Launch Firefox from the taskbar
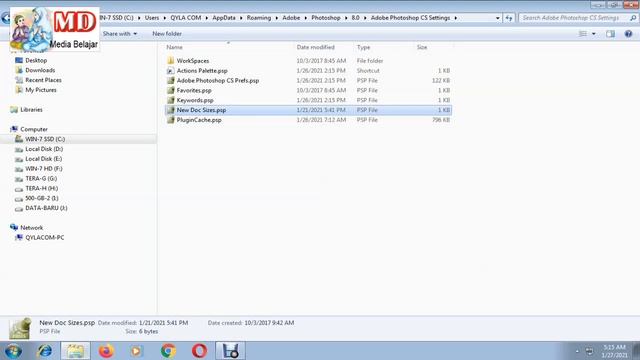The width and height of the screenshot is (640, 360). point(106,351)
